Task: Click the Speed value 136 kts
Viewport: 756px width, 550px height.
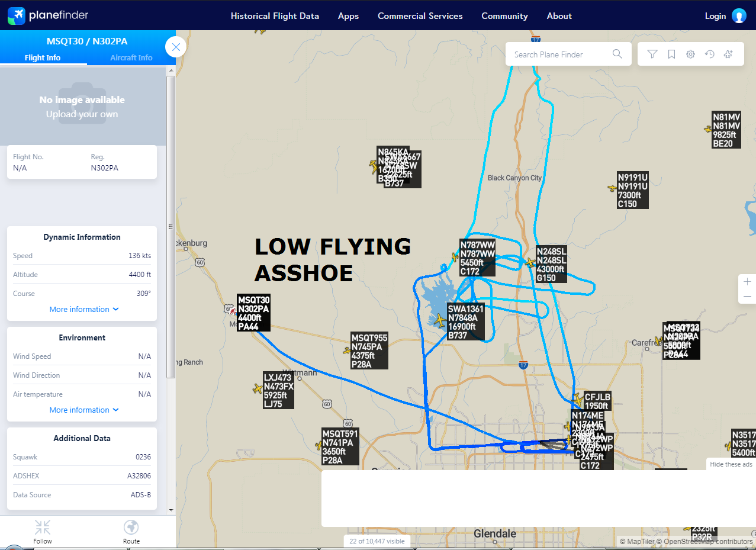Action: pos(140,256)
